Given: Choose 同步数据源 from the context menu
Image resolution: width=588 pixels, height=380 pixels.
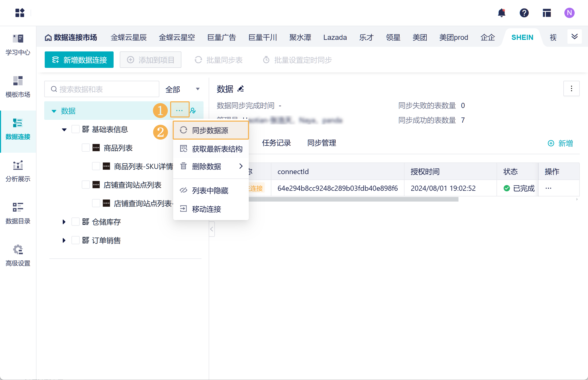Looking at the screenshot, I should (210, 130).
